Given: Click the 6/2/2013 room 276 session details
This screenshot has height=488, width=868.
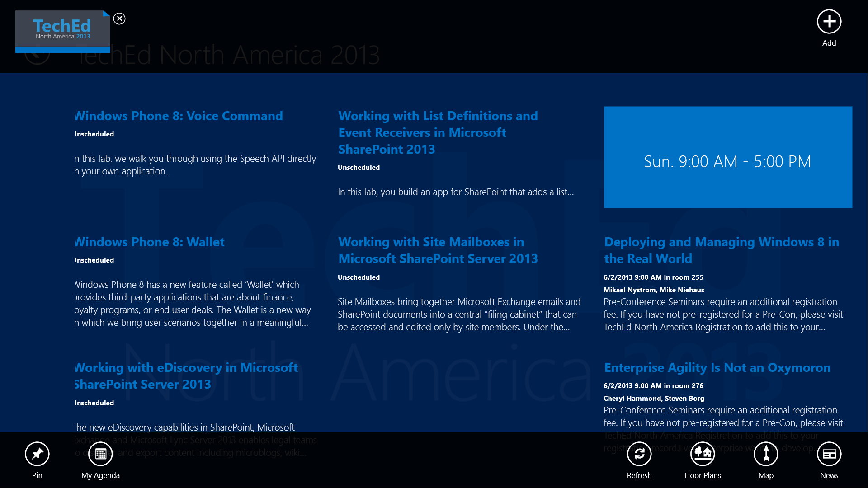Looking at the screenshot, I should 653,386.
